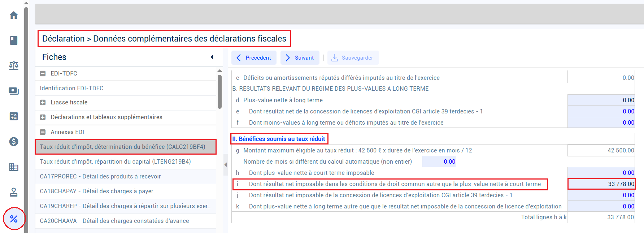The width and height of the screenshot is (644, 233).
Task: Open the stamp icon in sidebar
Action: pyautogui.click(x=14, y=192)
